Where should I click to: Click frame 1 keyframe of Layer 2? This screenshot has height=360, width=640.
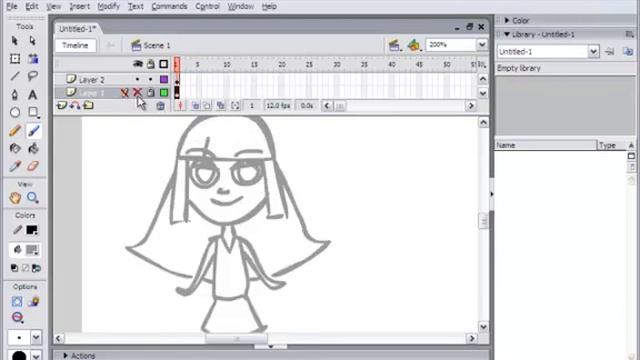(177, 80)
